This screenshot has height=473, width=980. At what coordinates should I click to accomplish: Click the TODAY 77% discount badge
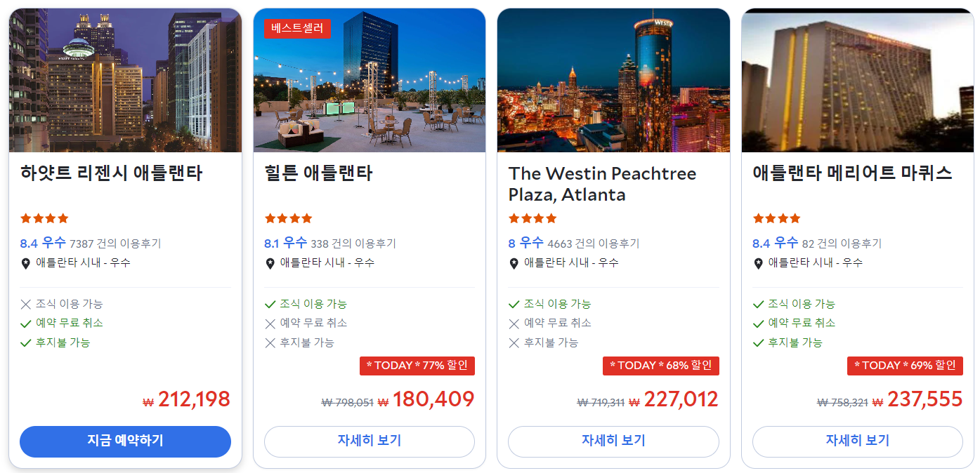(x=417, y=366)
